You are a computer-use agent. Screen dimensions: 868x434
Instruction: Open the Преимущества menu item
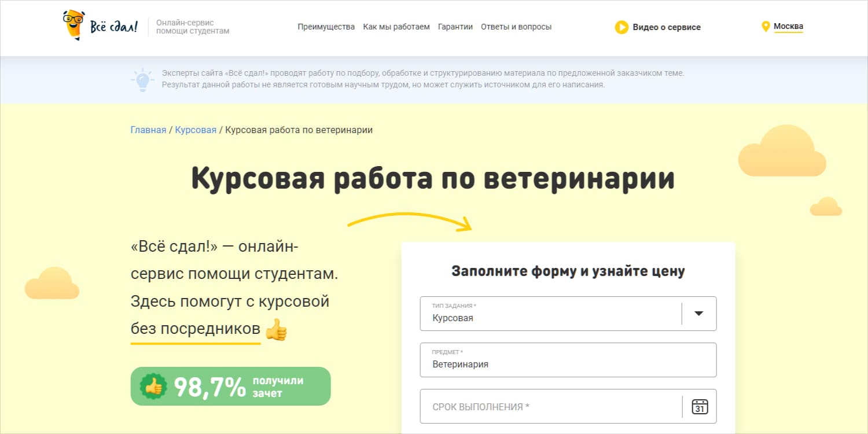(326, 27)
